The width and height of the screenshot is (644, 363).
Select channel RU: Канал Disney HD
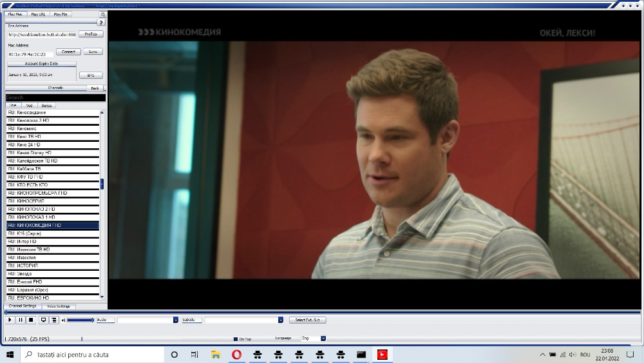[x=53, y=153]
